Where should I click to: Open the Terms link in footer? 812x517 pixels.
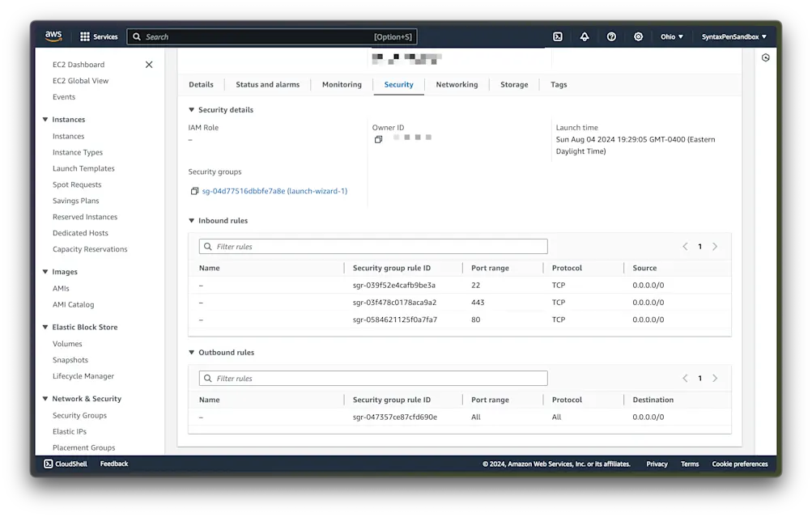[x=690, y=464]
